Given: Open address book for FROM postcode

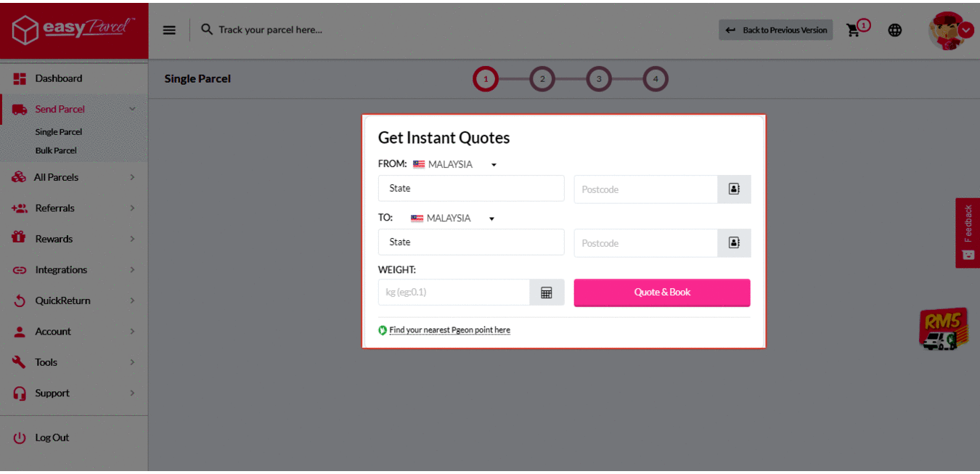Looking at the screenshot, I should (734, 189).
